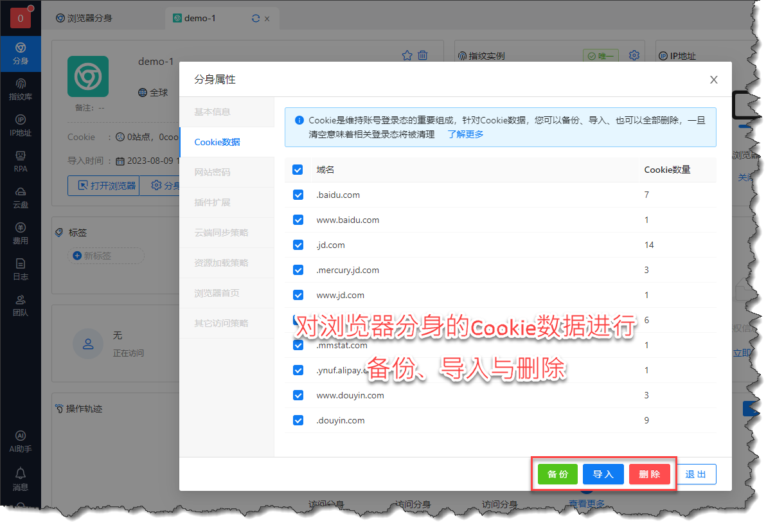This screenshot has height=532, width=775.
Task: Click the 消息 notification bell icon
Action: click(x=21, y=479)
